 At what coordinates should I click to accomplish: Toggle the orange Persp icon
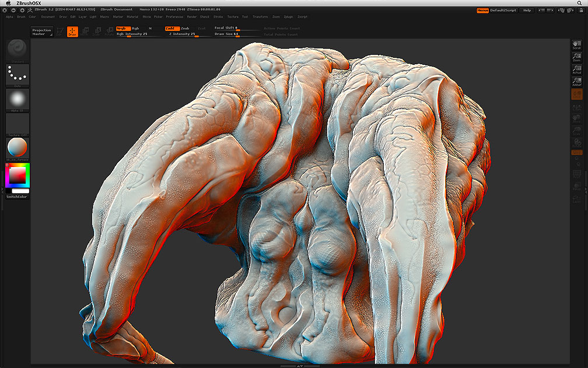577,94
